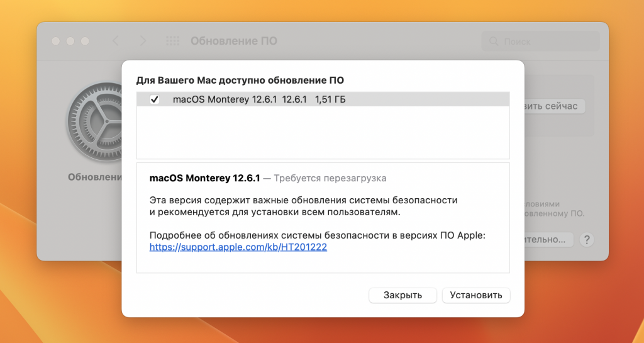Open the support.apple.com/kb/HT201222 link
The width and height of the screenshot is (644, 343).
238,247
